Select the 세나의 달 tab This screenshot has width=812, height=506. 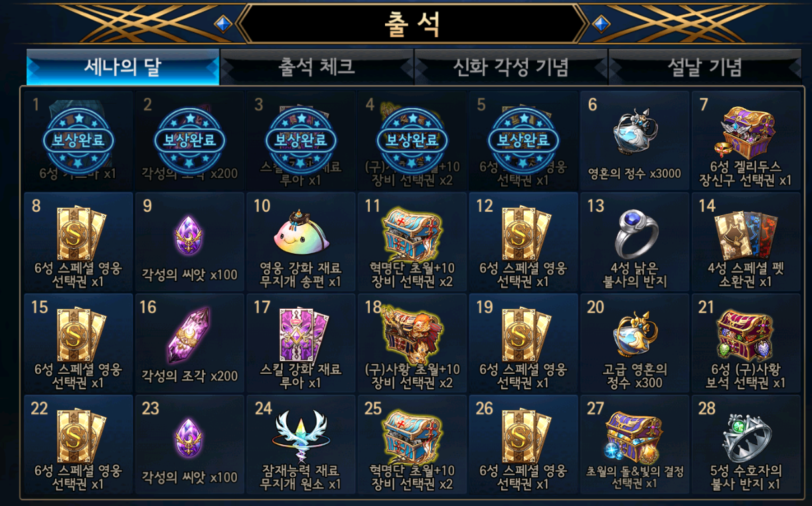[122, 66]
